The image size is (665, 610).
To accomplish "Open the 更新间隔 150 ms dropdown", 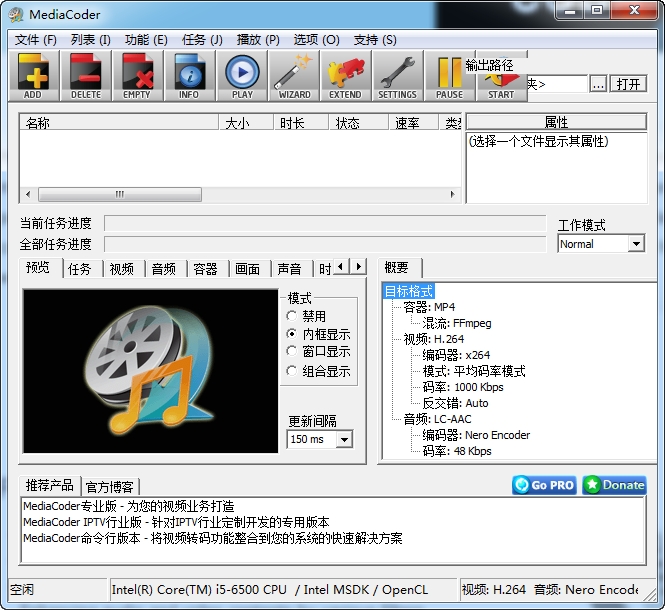I will [x=320, y=439].
